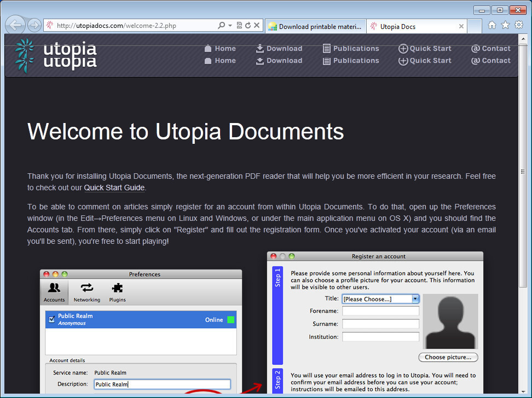This screenshot has width=532, height=398.
Task: Click green zoom dot of Register an account window
Action: point(292,256)
